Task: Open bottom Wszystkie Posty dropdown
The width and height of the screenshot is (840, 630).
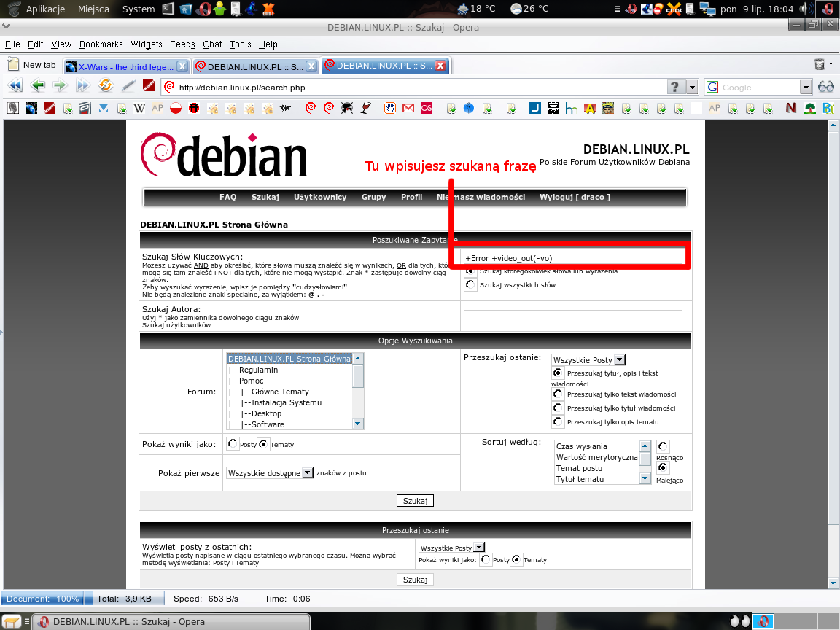Action: point(451,548)
